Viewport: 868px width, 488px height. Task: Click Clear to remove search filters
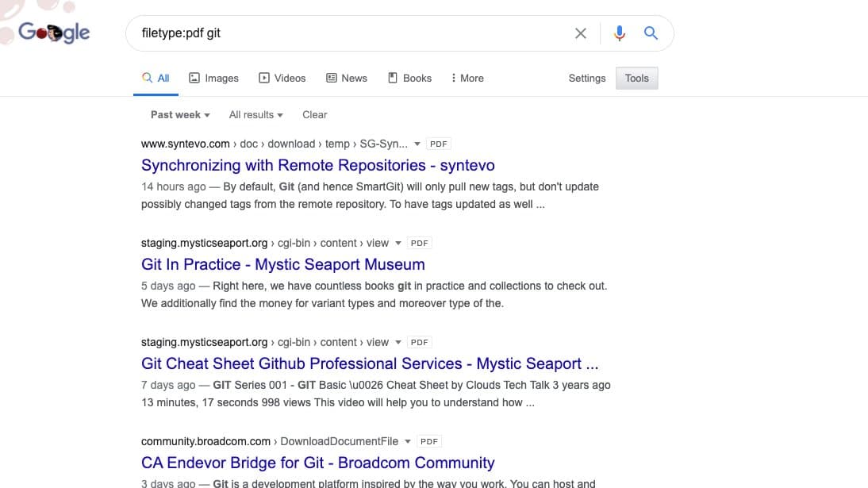tap(314, 114)
